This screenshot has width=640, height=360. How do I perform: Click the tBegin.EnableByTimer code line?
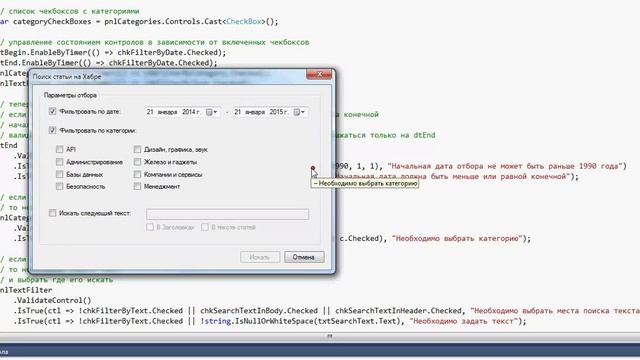coord(113,53)
